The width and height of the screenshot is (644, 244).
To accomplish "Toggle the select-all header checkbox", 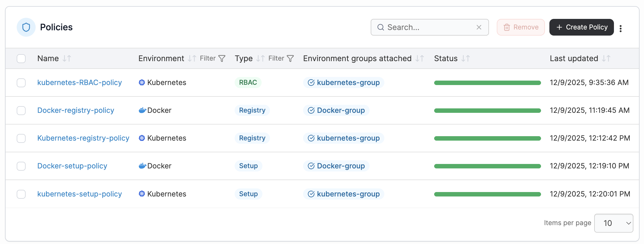I will (21, 59).
